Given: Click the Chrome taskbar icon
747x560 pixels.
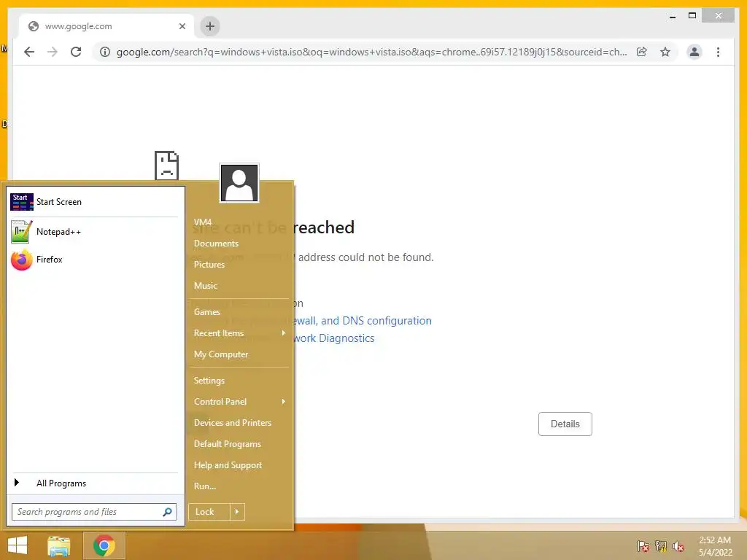Looking at the screenshot, I should click(104, 545).
